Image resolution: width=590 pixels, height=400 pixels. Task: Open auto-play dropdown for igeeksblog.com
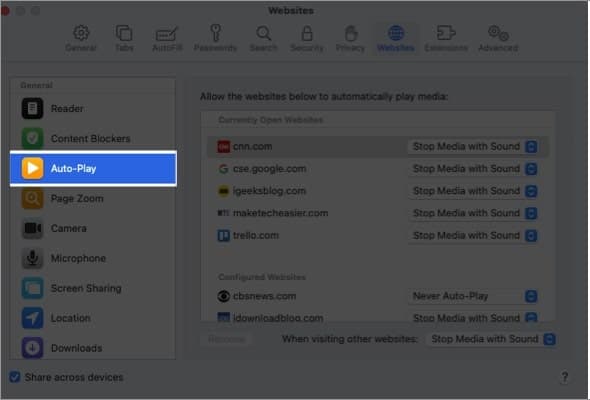pos(473,191)
